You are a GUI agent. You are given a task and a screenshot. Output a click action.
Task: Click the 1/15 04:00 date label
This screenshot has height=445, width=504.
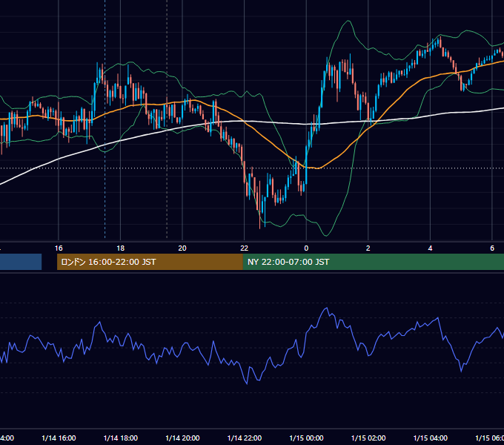tap(431, 438)
